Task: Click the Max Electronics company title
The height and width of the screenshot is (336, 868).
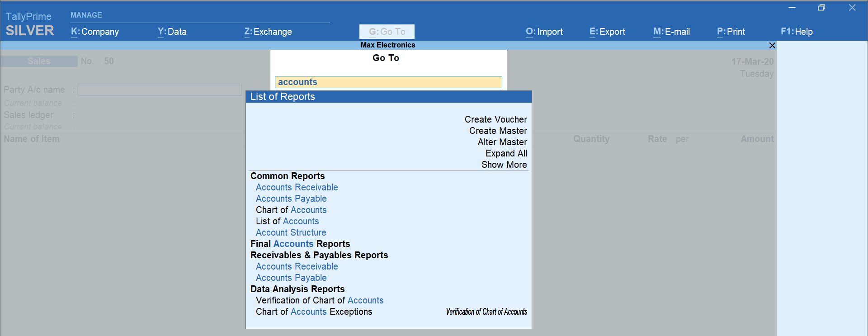Action: [388, 45]
